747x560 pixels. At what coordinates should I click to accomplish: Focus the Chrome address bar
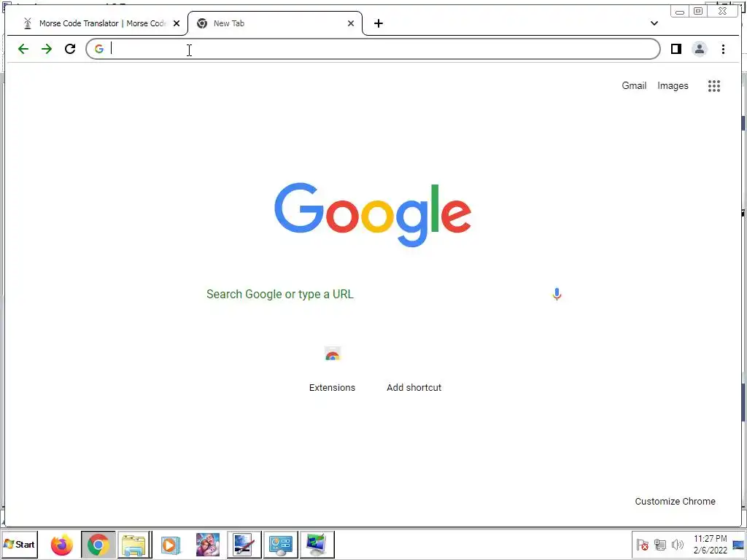tap(373, 49)
